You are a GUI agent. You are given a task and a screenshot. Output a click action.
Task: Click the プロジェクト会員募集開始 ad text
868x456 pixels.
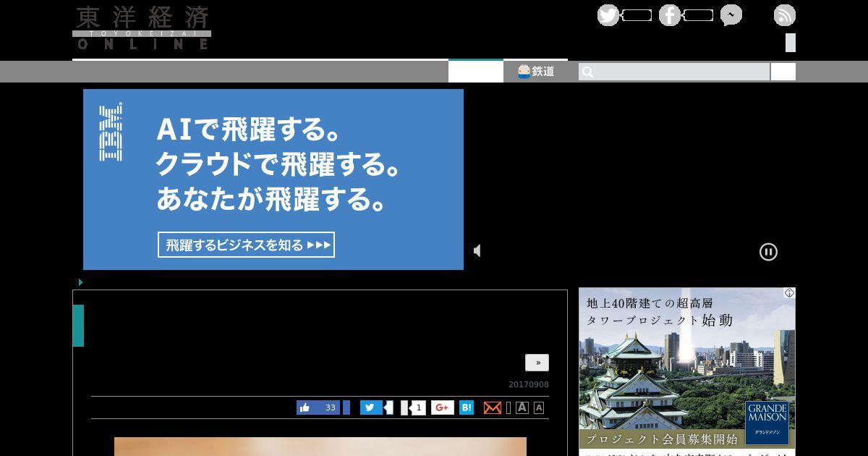click(662, 439)
